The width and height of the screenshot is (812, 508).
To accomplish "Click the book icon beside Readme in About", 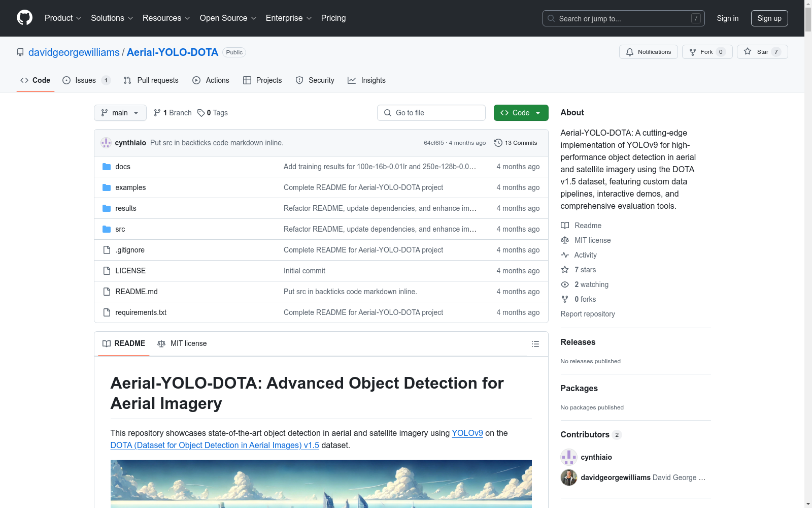I will pos(565,226).
